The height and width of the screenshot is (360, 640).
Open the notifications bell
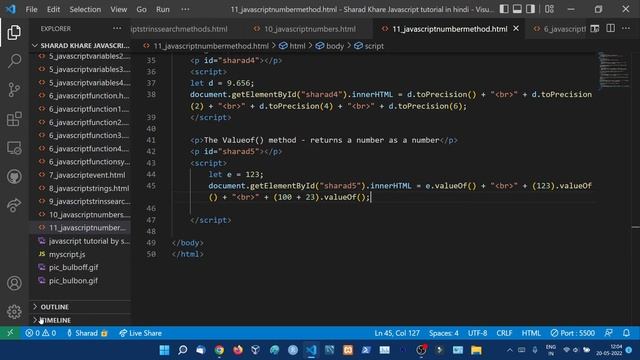(626, 333)
